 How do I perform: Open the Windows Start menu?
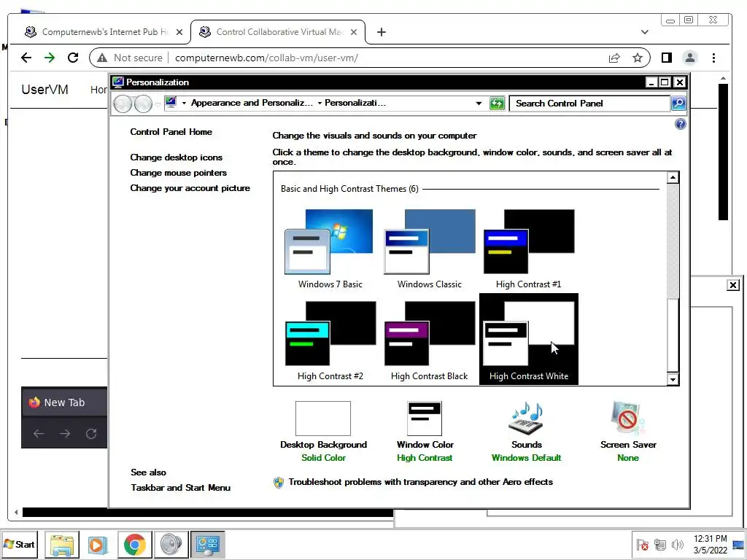(20, 544)
